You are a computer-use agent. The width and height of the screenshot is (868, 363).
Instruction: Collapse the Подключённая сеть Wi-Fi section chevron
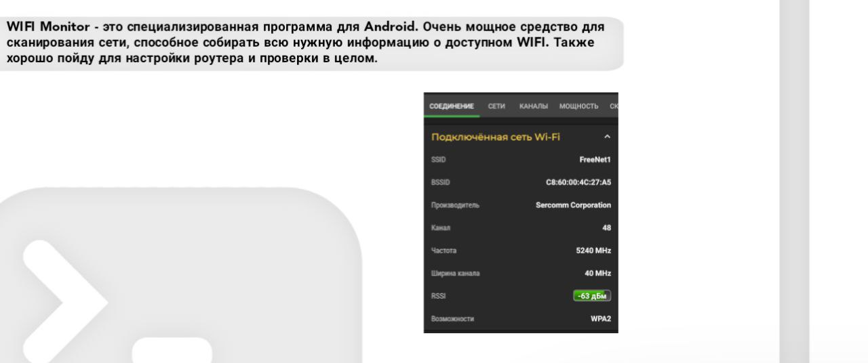coord(607,137)
